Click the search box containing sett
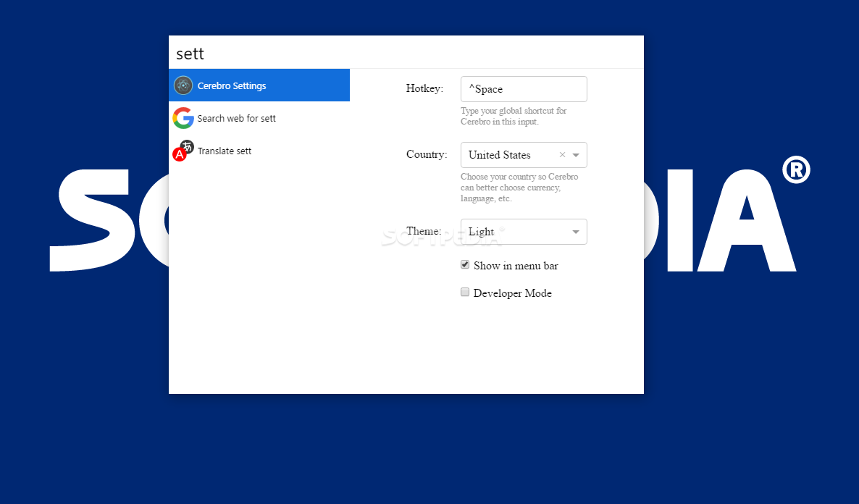The width and height of the screenshot is (859, 504). click(406, 53)
